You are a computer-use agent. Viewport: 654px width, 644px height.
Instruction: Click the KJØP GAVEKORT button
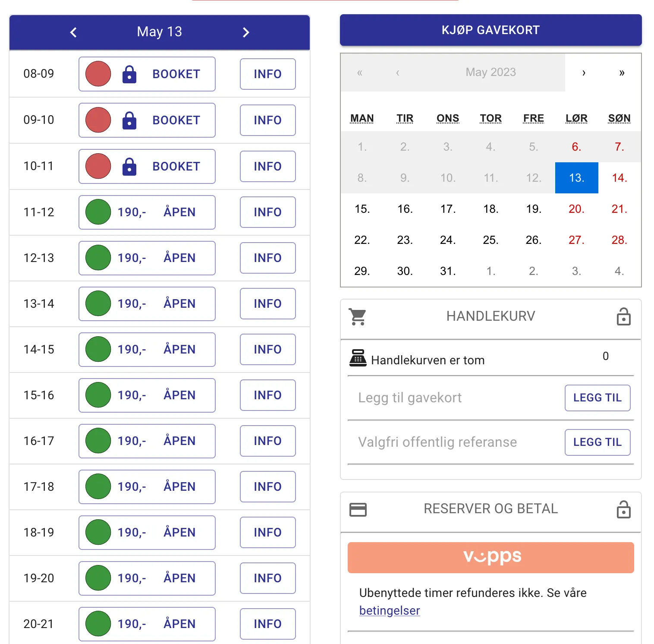490,30
